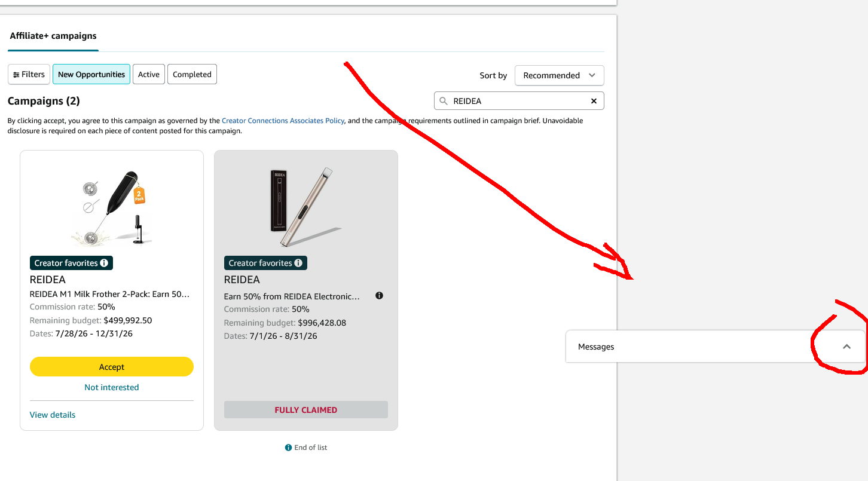Screen dimensions: 868x481
Task: Click the FULLY CLAIMED label
Action: point(306,410)
